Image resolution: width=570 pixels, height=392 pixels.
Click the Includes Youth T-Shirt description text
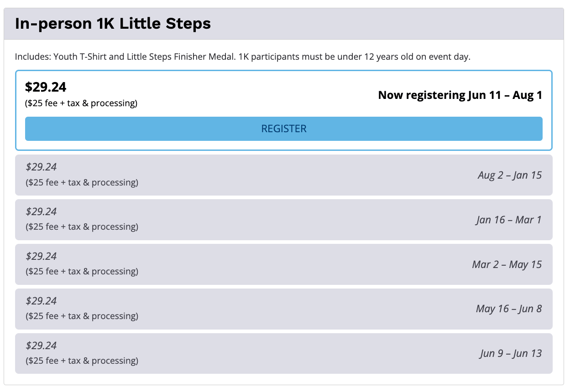[x=242, y=57]
